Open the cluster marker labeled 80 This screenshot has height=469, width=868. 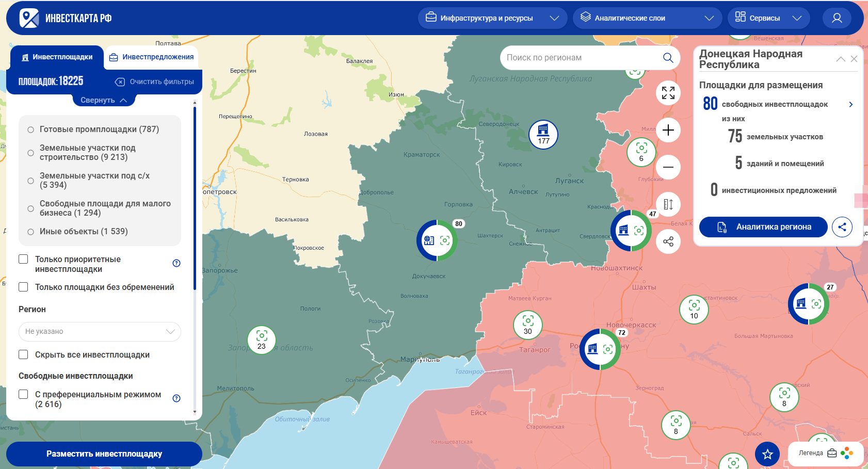[x=437, y=240]
